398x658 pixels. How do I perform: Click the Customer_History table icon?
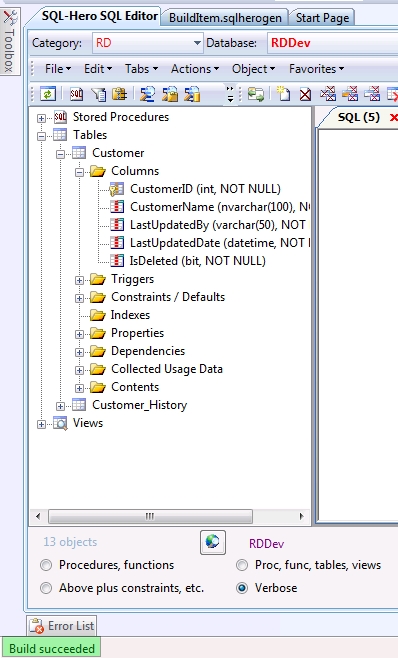[79, 405]
